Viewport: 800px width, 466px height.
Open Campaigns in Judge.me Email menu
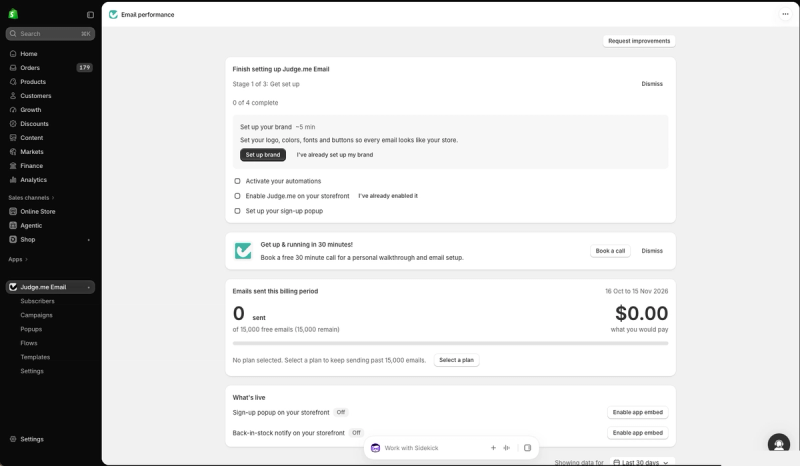tap(36, 315)
